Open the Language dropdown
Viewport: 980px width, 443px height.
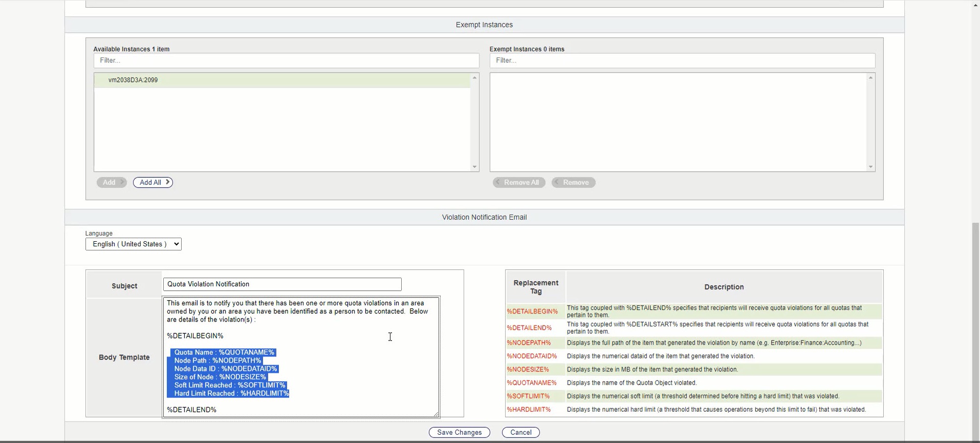tap(133, 244)
